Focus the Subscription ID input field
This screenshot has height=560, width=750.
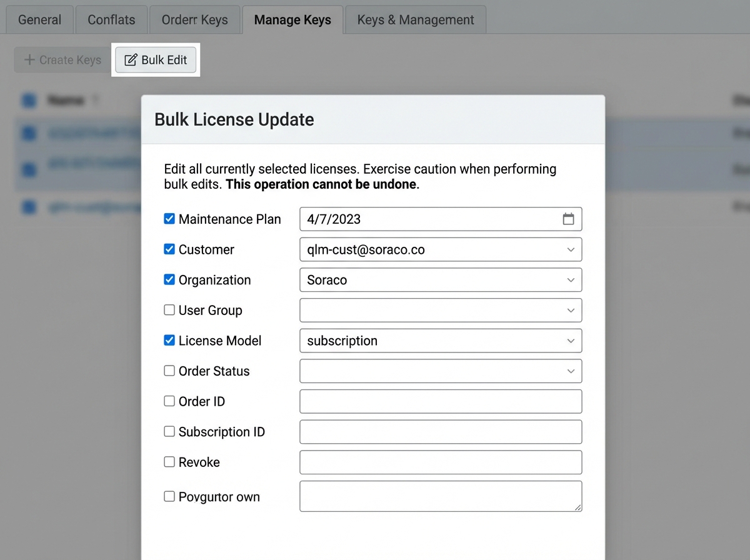(441, 432)
